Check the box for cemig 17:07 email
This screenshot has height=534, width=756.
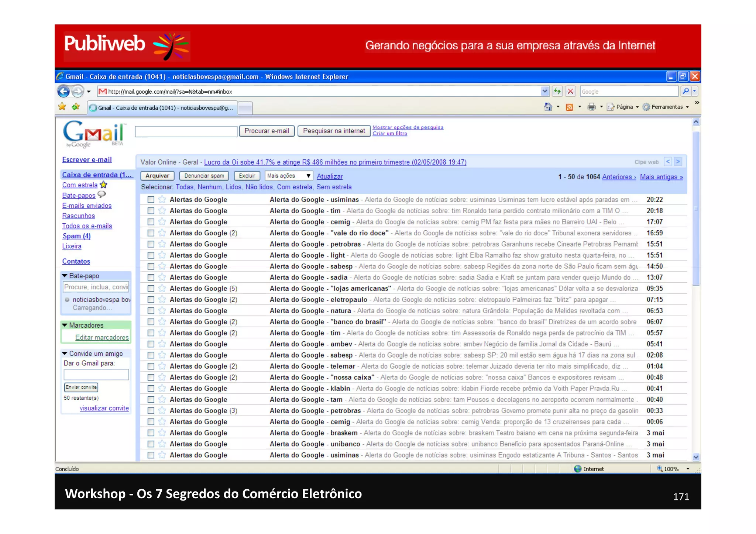151,222
